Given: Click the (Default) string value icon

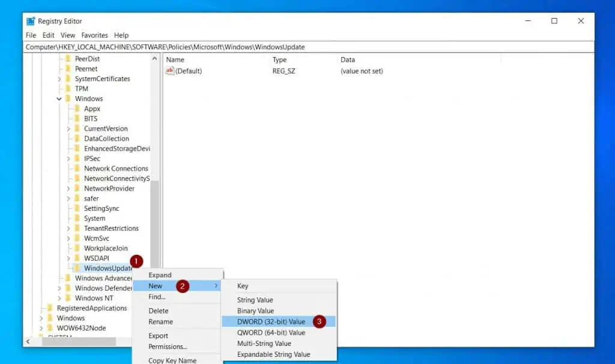Looking at the screenshot, I should (169, 71).
